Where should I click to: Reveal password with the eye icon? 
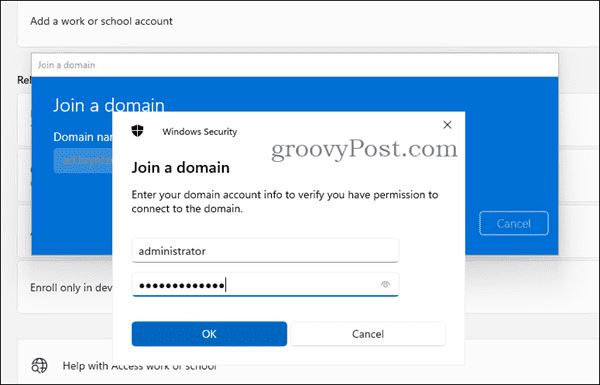point(385,284)
